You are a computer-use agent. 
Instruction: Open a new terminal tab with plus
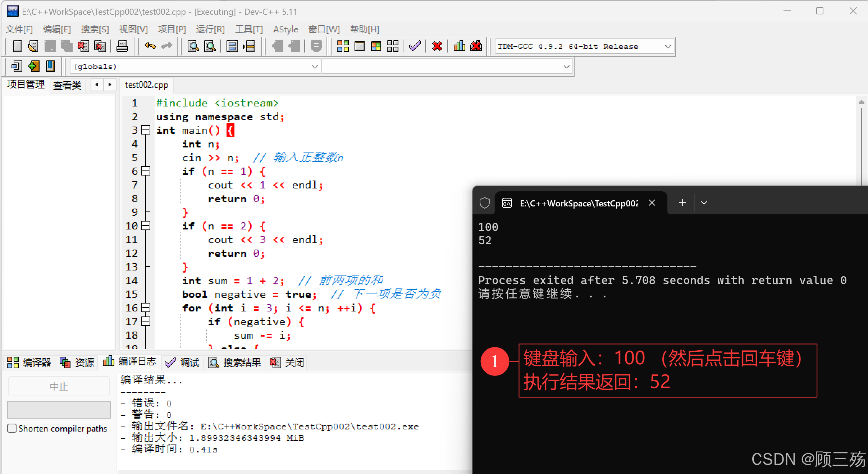(682, 203)
